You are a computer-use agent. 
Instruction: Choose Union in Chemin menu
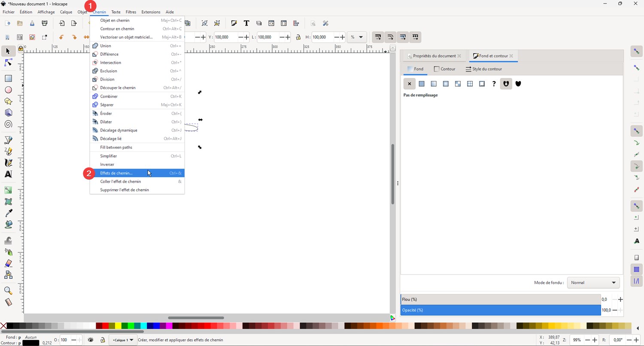pos(137,46)
